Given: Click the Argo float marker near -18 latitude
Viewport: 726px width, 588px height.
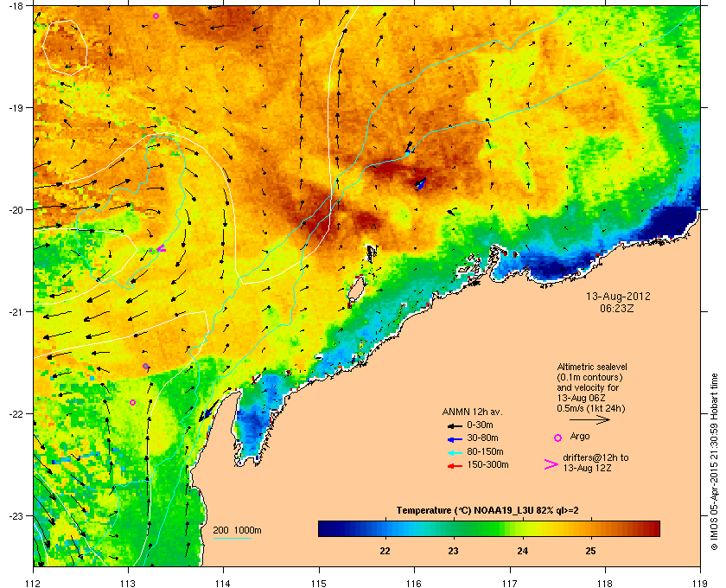Looking at the screenshot, I should (156, 16).
